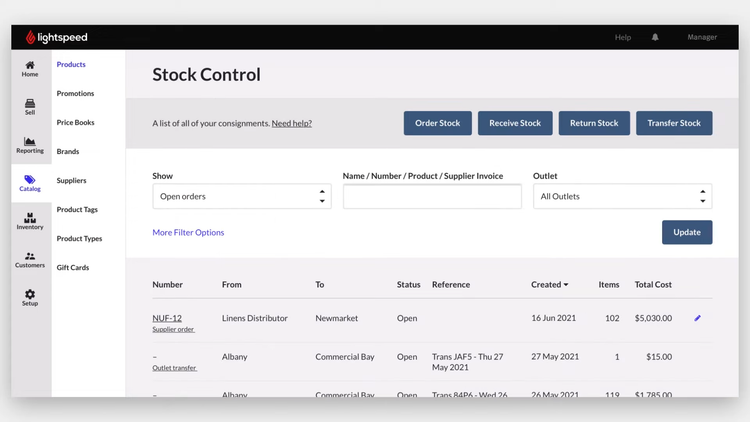Expand the Outlet dropdown

click(621, 197)
